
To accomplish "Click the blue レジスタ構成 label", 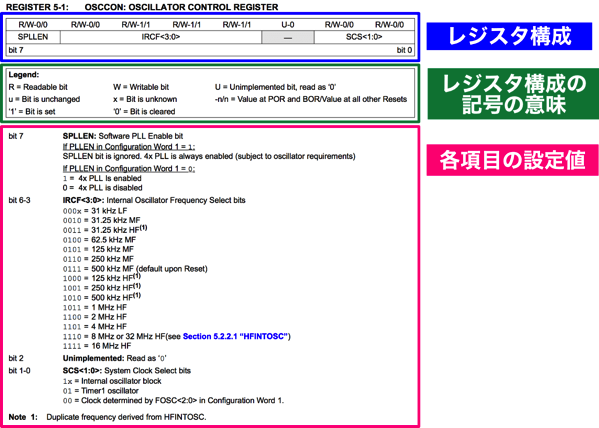I will tap(509, 36).
